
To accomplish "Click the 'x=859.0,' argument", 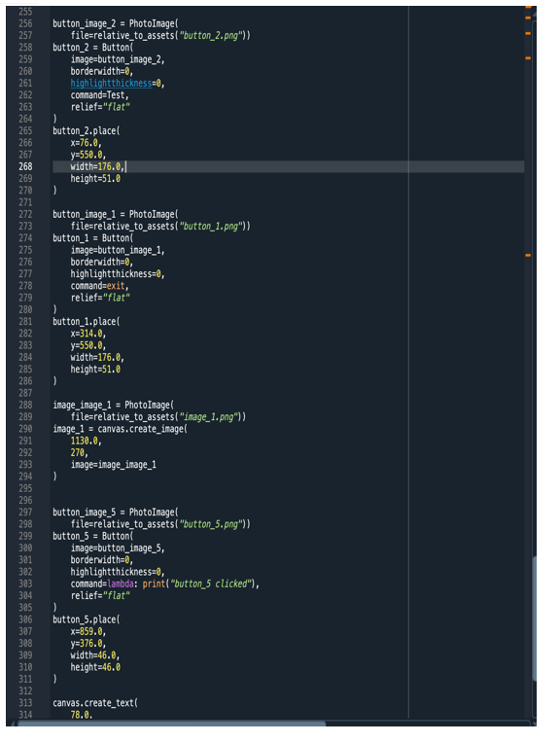I will (x=88, y=631).
